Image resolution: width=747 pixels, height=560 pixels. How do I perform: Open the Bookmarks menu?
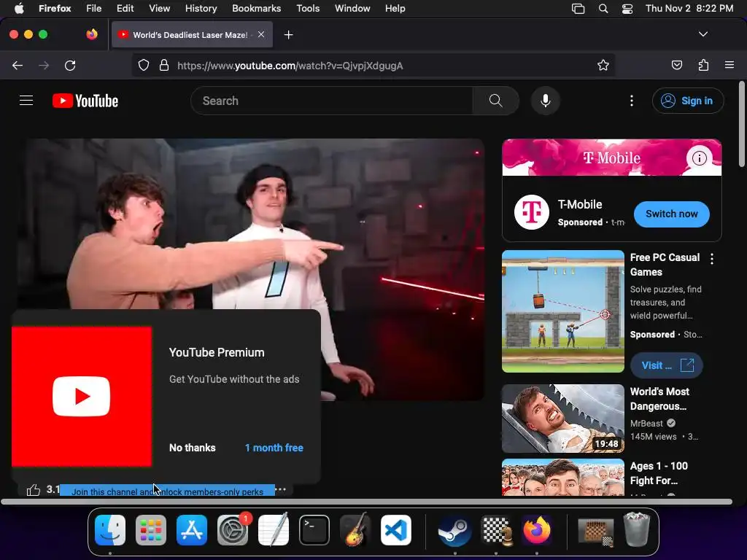[256, 8]
